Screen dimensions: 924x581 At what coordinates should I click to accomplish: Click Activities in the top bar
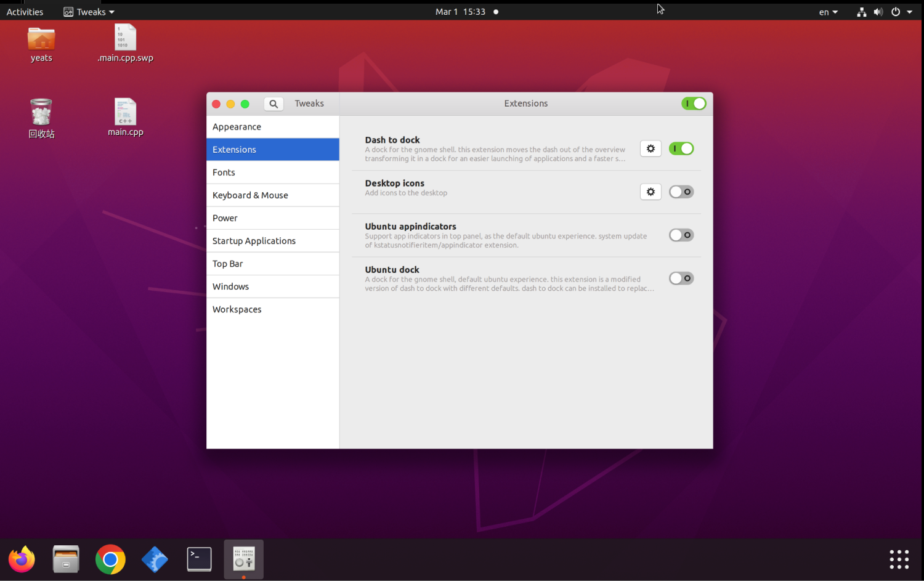pyautogui.click(x=25, y=11)
